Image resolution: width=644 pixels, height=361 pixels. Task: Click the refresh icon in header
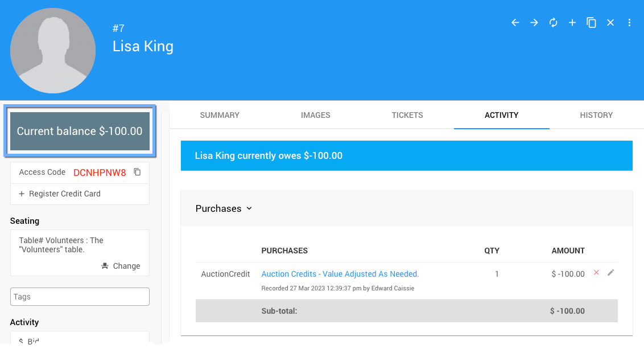(x=553, y=23)
